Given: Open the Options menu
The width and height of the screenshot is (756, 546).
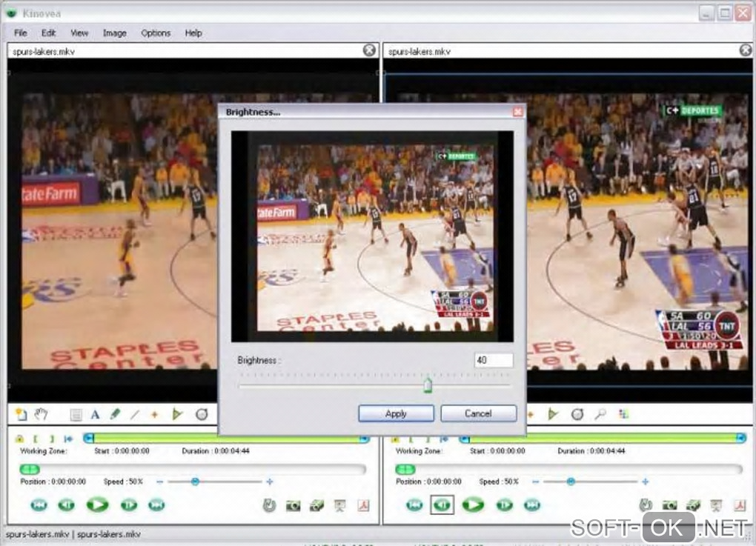Looking at the screenshot, I should pos(155,33).
